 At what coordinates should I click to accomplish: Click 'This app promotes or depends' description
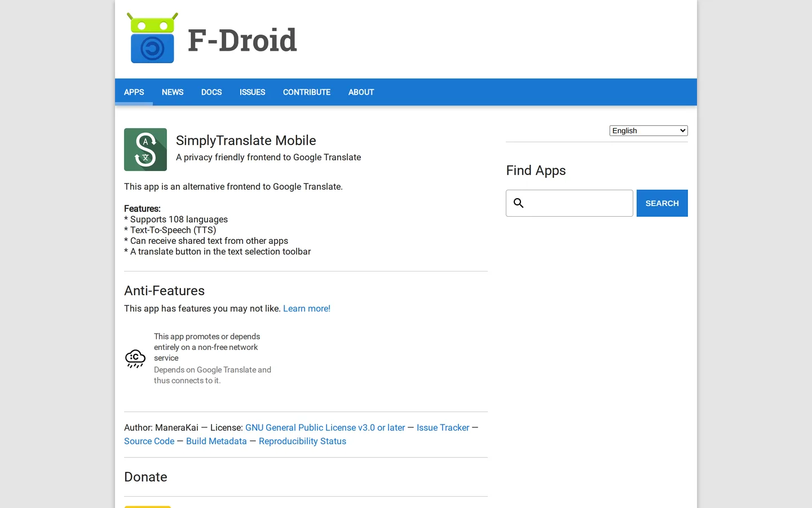207,347
